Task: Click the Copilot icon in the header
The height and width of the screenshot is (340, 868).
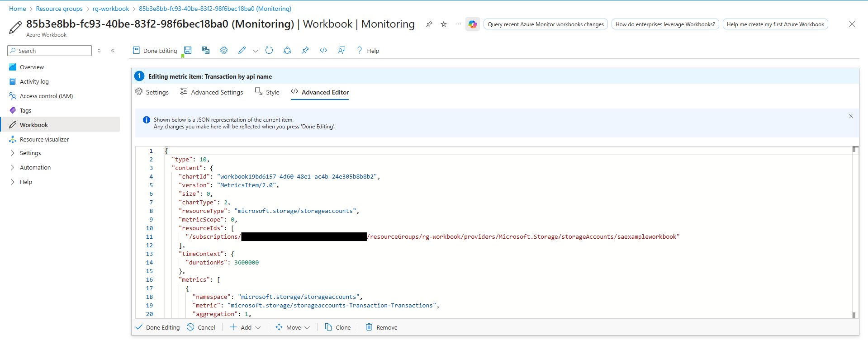Action: [x=473, y=24]
